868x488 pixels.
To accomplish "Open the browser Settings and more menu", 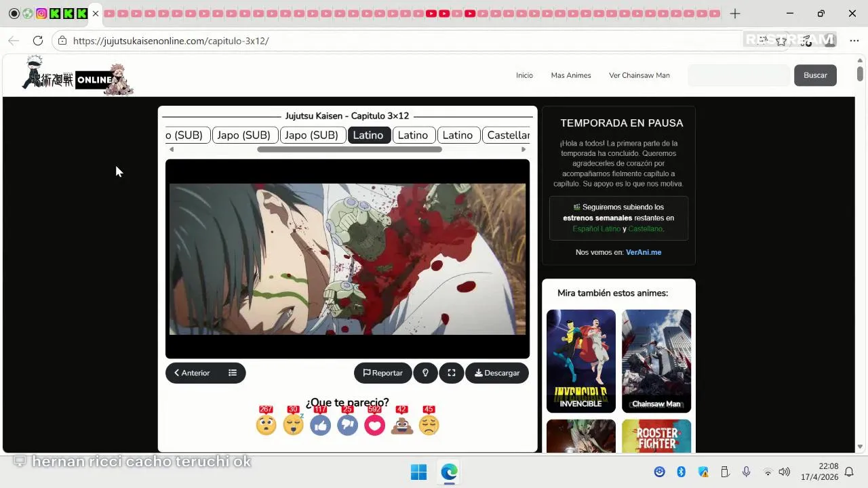I will coord(854,41).
